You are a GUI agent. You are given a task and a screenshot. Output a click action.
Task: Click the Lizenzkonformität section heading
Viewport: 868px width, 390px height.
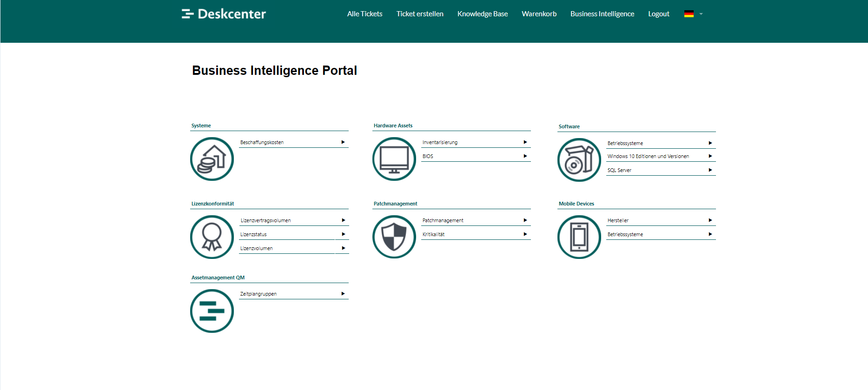click(x=213, y=204)
